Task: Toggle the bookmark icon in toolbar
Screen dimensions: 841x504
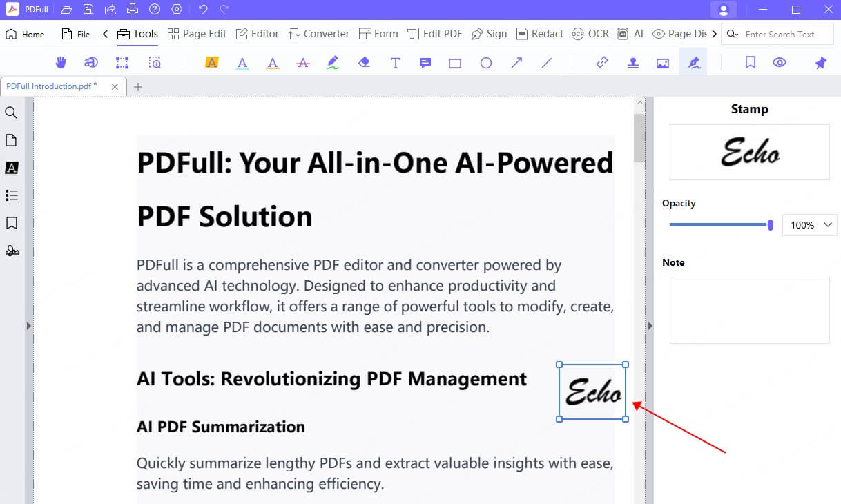Action: tap(750, 63)
